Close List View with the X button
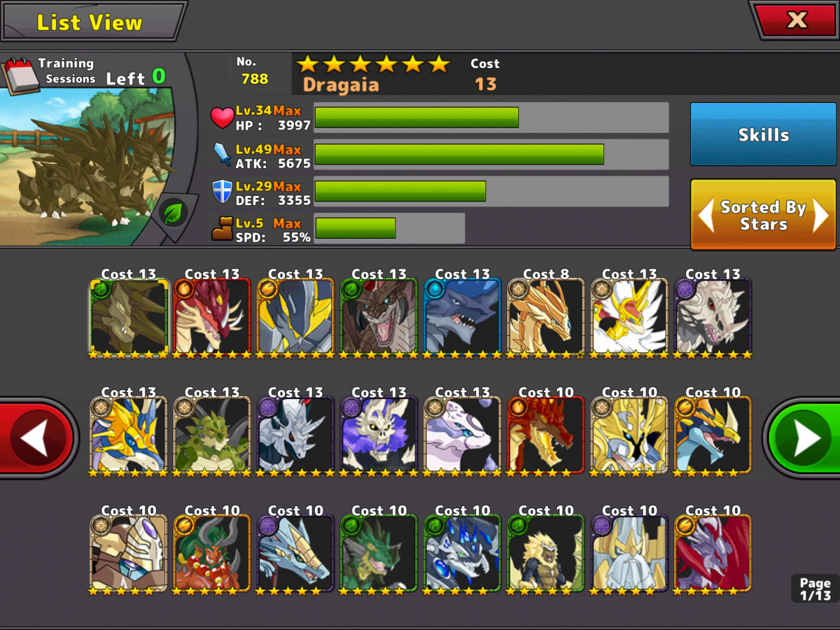840x630 pixels. click(797, 20)
